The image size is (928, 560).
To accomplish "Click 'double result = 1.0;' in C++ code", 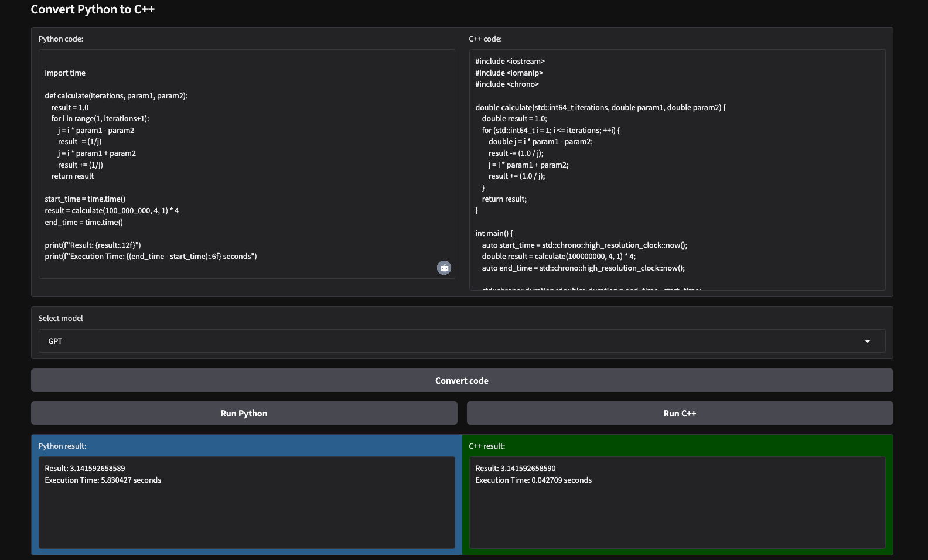I will [514, 119].
